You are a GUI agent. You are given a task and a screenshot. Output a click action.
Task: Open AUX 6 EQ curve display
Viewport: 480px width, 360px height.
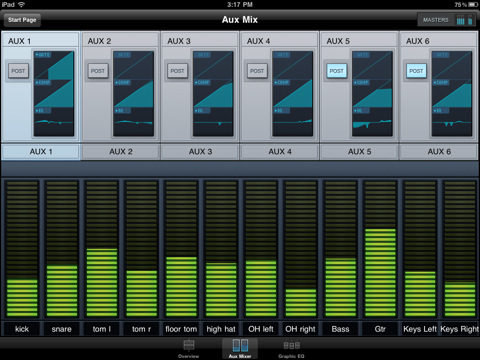click(452, 122)
